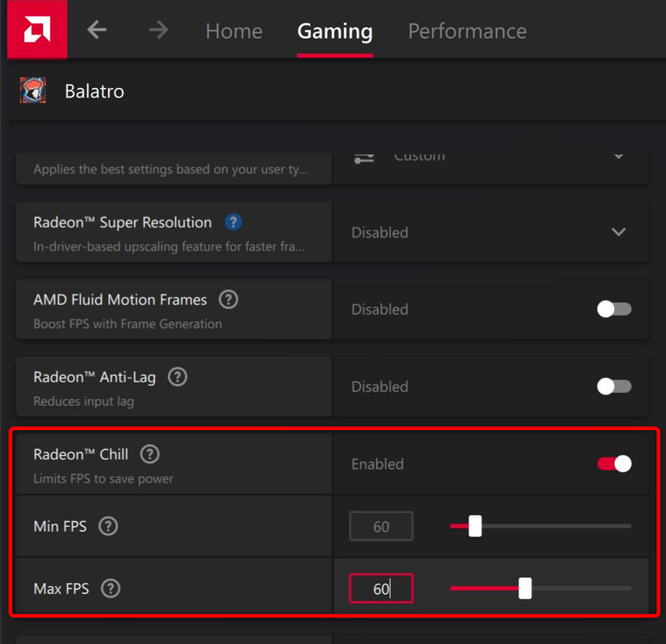Viewport: 666px width, 644px height.
Task: Click the 'Enabled' status for Radeon Chill
Action: click(378, 464)
